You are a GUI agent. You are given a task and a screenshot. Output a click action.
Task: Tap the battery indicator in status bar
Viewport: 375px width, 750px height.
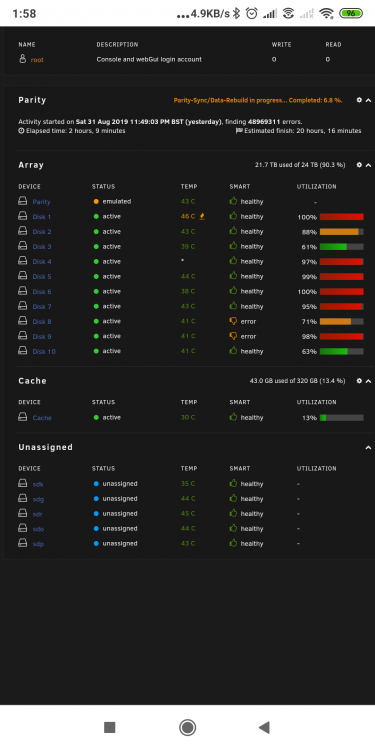point(351,13)
